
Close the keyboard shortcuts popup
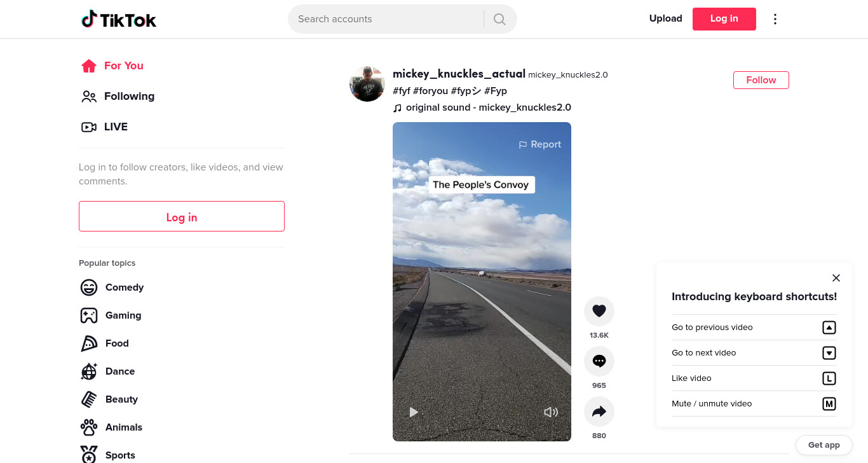836,278
